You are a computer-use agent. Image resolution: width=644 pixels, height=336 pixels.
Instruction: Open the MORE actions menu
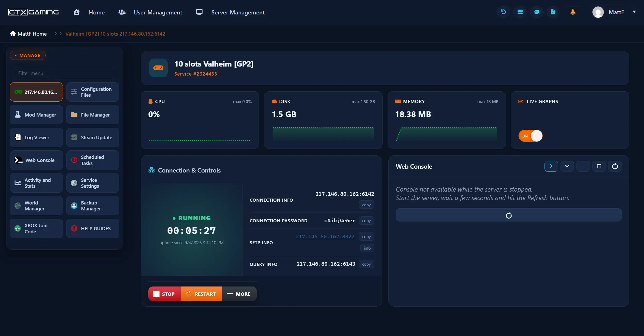(239, 294)
